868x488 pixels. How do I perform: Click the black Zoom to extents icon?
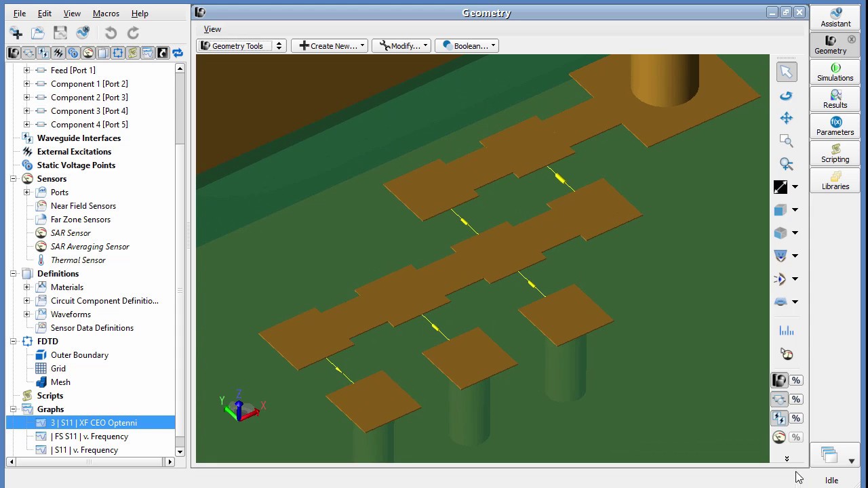pos(781,187)
